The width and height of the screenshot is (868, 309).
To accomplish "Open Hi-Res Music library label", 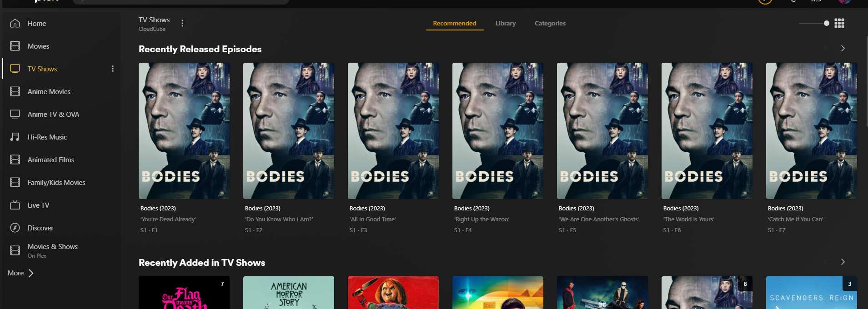I will 47,137.
